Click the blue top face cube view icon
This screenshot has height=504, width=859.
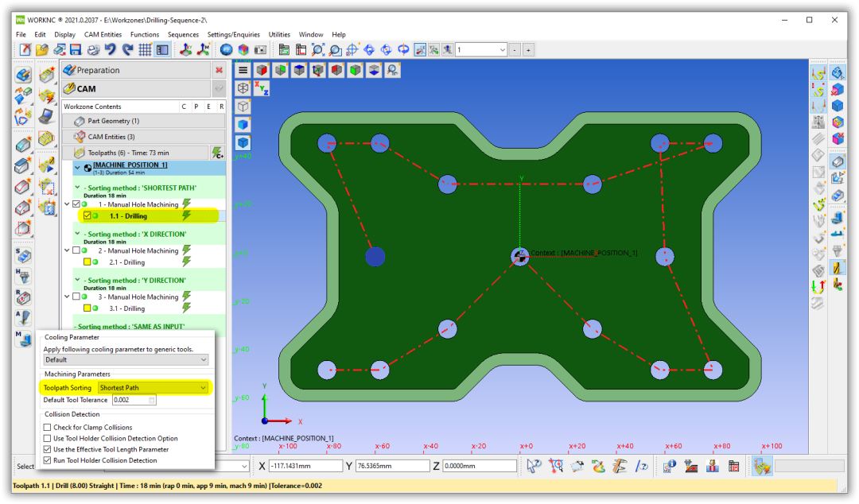coord(299,70)
